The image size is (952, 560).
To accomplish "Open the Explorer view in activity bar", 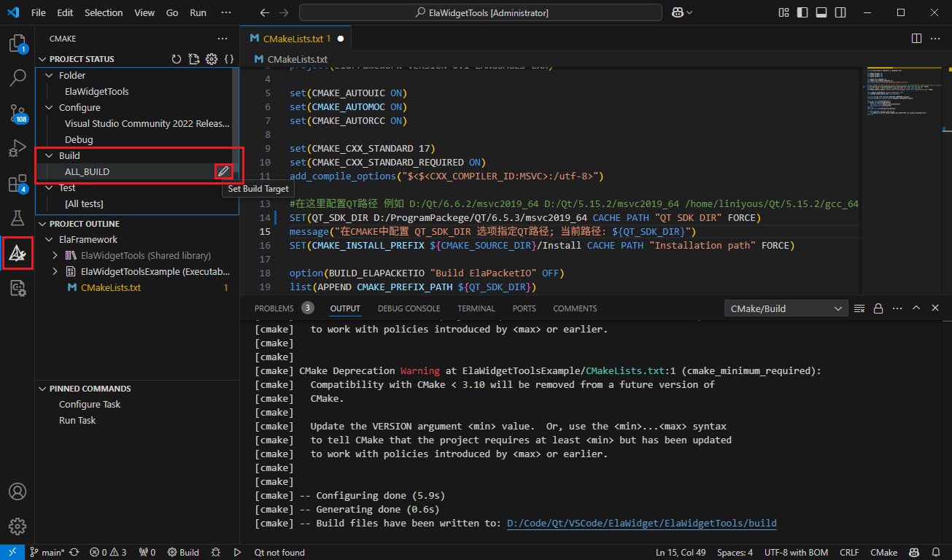I will pyautogui.click(x=17, y=44).
